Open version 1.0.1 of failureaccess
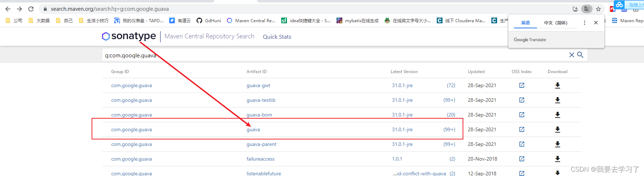This screenshot has width=644, height=176. click(x=397, y=159)
